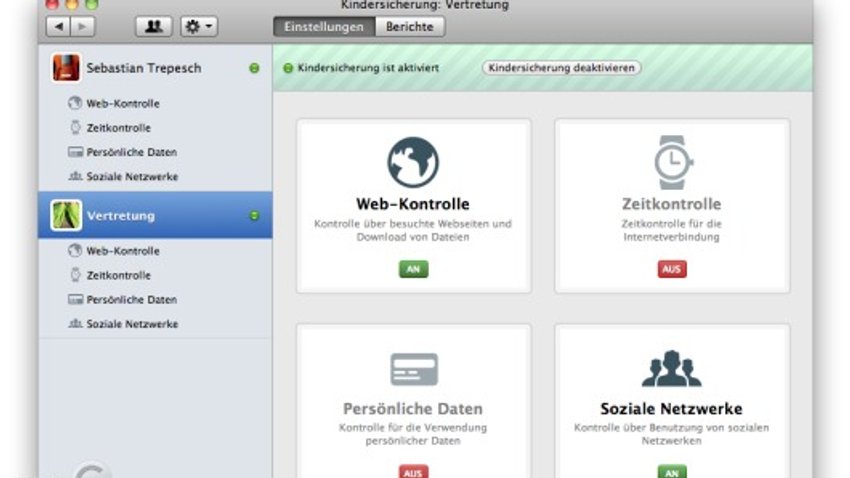Image resolution: width=850 pixels, height=478 pixels.
Task: Select user Sebastian Trepesch in sidebar
Action: click(x=155, y=68)
